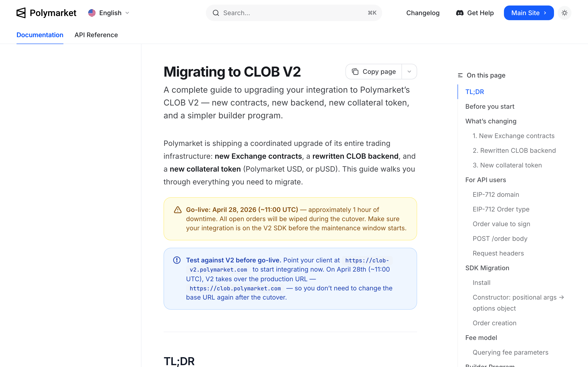Open the Changelog link
Image resolution: width=588 pixels, height=367 pixels.
pos(423,13)
